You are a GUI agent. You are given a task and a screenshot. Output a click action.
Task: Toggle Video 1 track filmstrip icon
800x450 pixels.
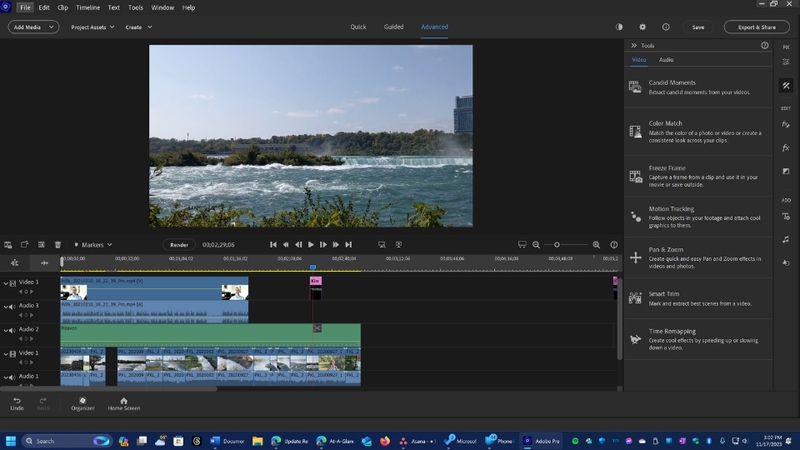click(x=13, y=354)
